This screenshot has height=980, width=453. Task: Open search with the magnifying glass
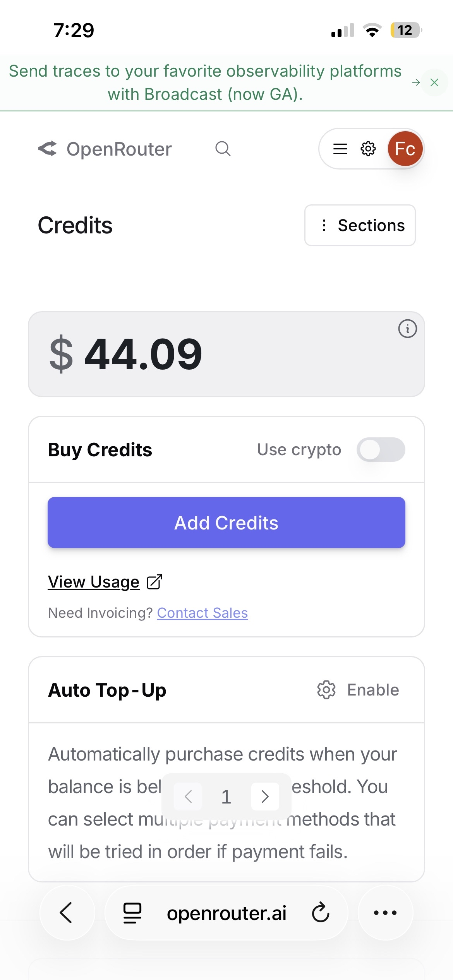[x=223, y=149]
